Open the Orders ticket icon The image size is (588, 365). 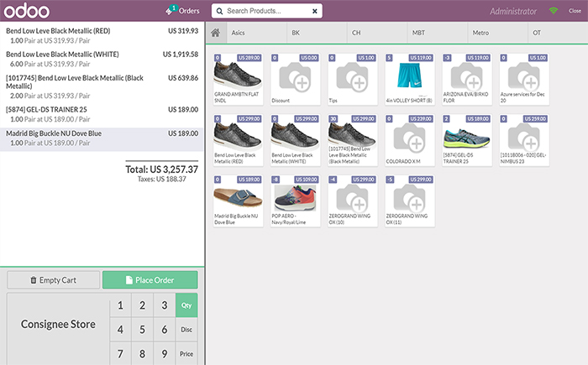(x=171, y=10)
